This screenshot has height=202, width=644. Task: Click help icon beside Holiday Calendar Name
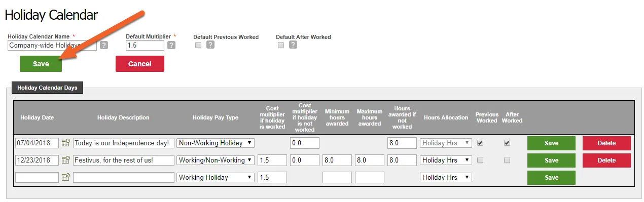click(103, 45)
